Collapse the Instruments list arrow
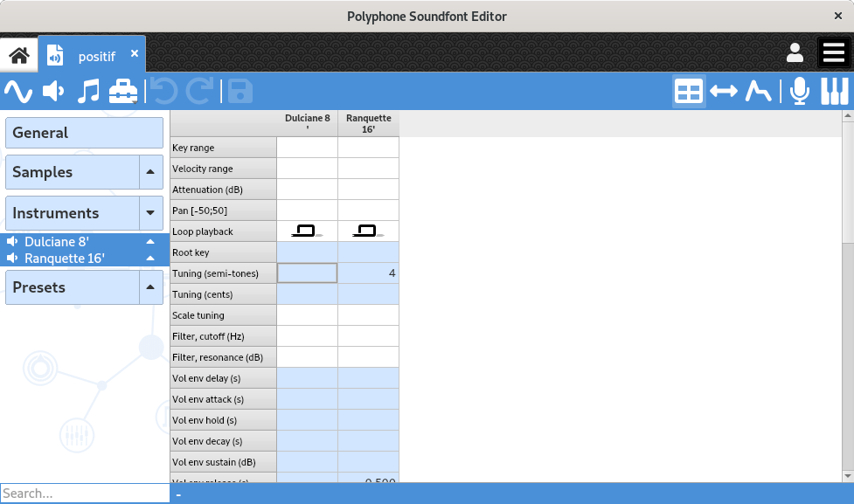This screenshot has height=504, width=854. tap(151, 213)
